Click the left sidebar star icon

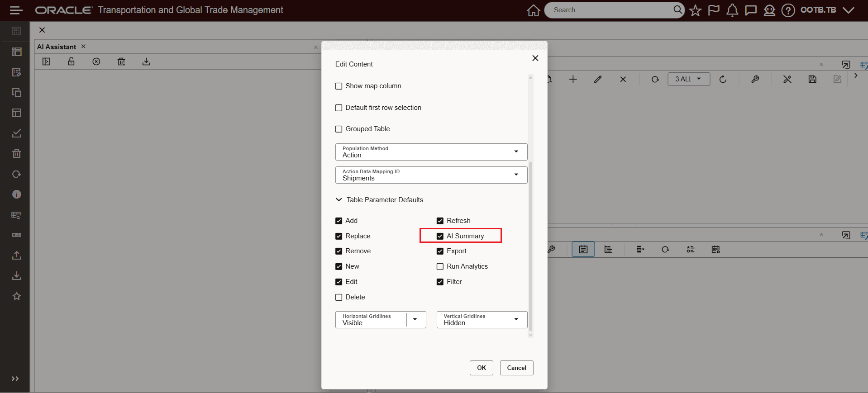[17, 296]
